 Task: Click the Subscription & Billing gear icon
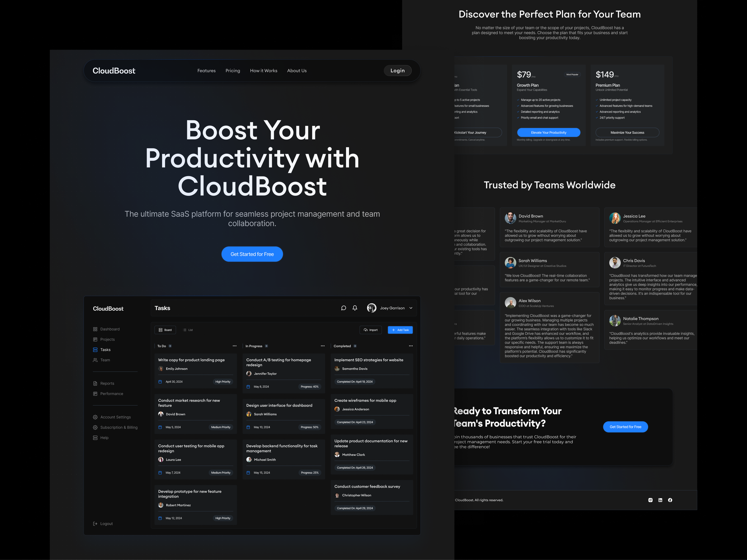pos(95,427)
